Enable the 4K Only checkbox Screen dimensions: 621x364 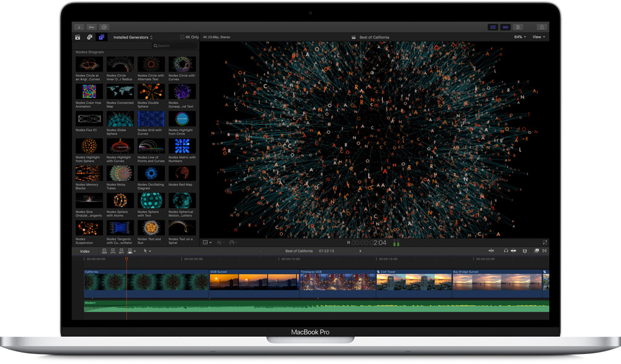point(182,37)
